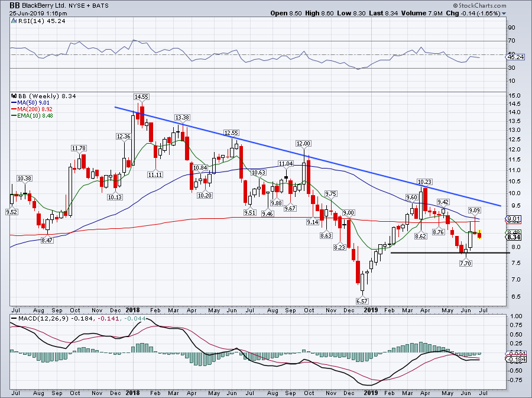Click the 8.76 price label
The image size is (532, 398).
coord(439,232)
